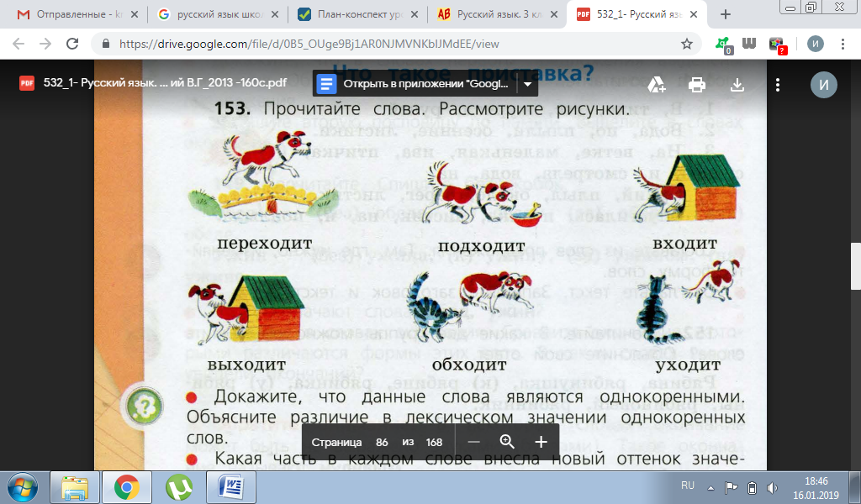Image resolution: width=861 pixels, height=504 pixels.
Task: Expand the open-with apps dropdown arrow
Action: tap(527, 85)
